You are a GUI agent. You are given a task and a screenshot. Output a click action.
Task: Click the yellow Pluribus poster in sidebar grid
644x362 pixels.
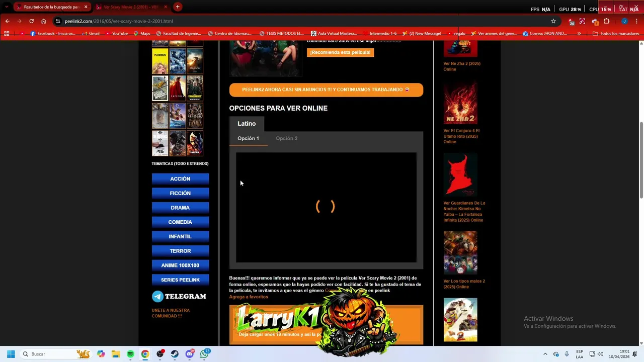pos(160,61)
